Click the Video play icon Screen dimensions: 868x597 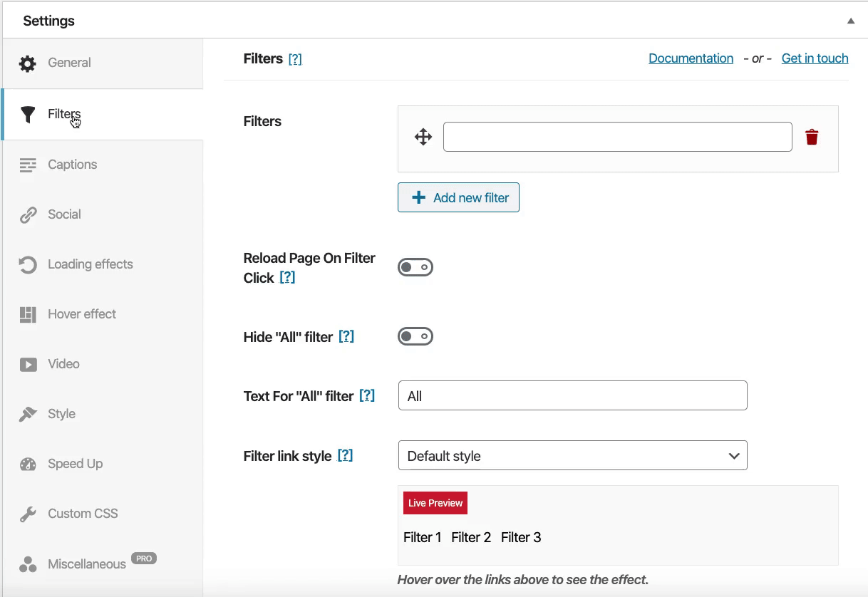tap(28, 364)
